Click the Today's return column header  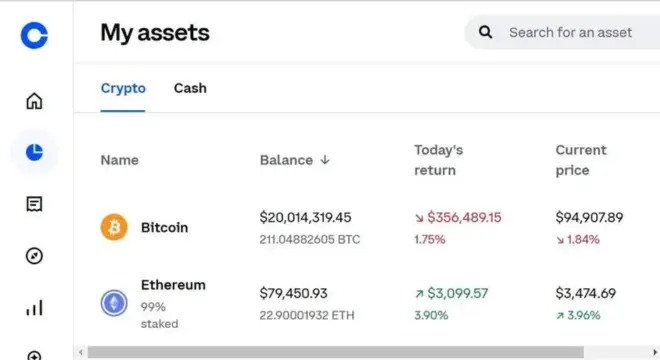coord(438,160)
